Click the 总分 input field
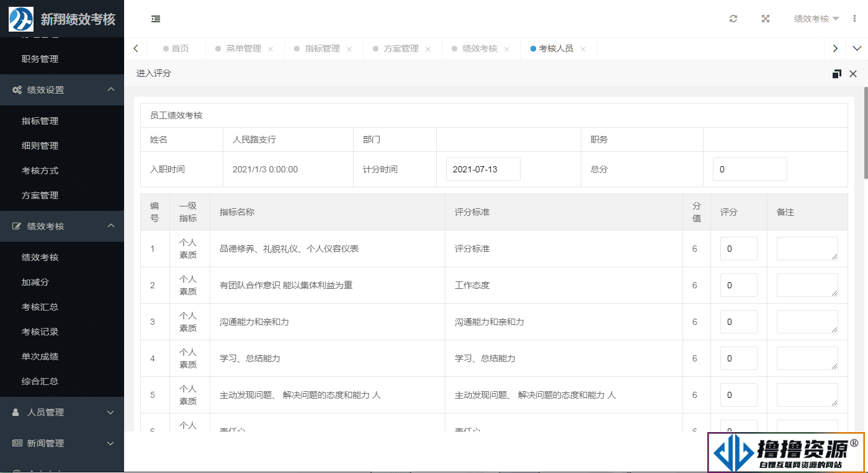The image size is (868, 473). (x=750, y=169)
